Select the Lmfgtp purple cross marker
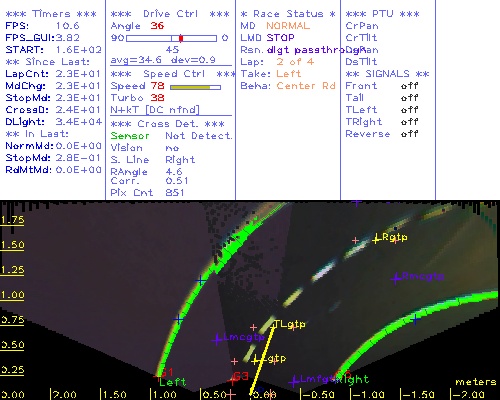The image size is (500, 400). click(x=294, y=381)
